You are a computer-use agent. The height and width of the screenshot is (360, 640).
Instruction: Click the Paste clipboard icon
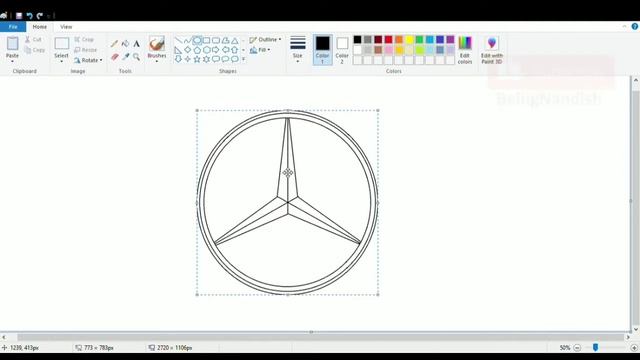12,44
